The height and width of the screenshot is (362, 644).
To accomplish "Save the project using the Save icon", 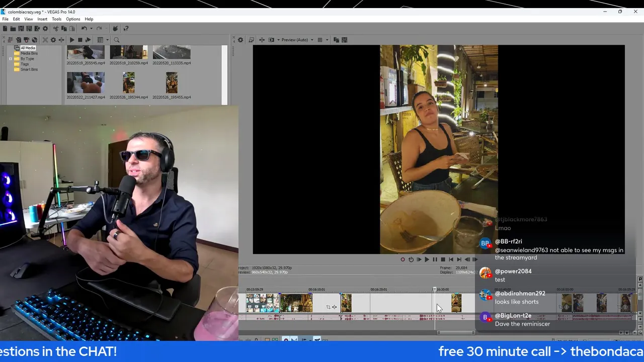I will [21, 29].
